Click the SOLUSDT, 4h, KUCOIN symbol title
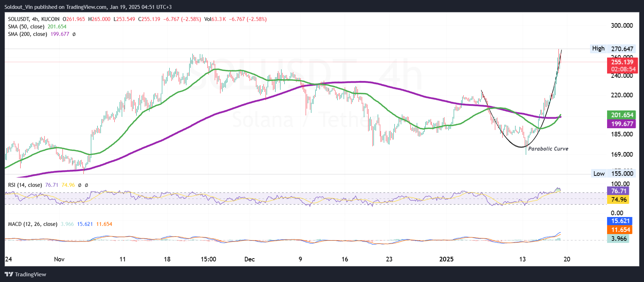Image resolution: width=644 pixels, height=282 pixels. [x=34, y=19]
